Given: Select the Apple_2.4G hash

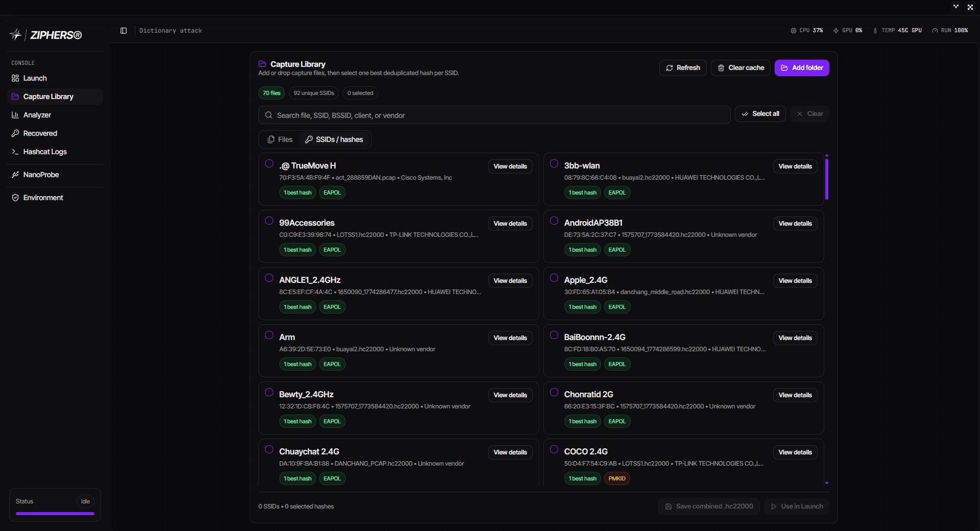Looking at the screenshot, I should [x=554, y=278].
